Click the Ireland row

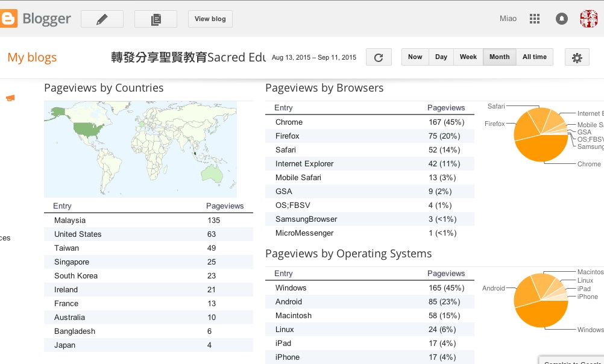tap(148, 290)
